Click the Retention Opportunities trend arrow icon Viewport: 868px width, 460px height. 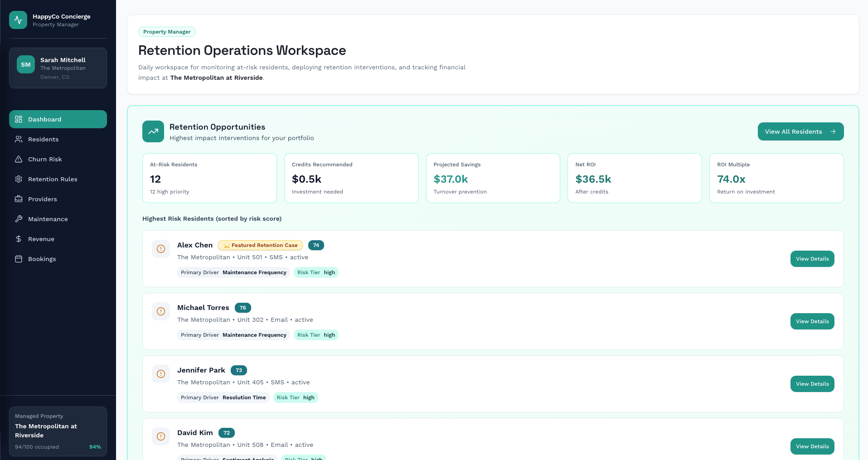[153, 131]
